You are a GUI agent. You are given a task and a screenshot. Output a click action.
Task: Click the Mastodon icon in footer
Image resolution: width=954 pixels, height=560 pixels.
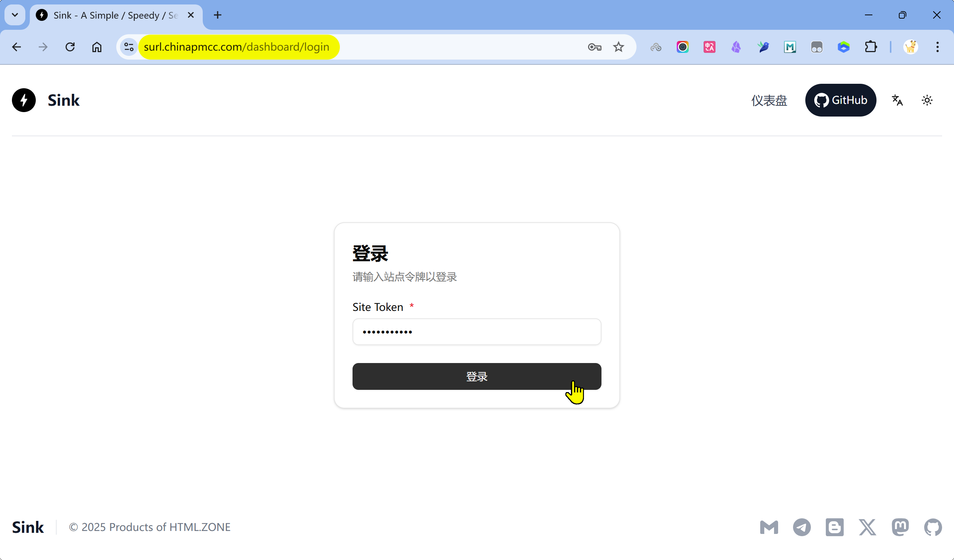[x=900, y=527]
